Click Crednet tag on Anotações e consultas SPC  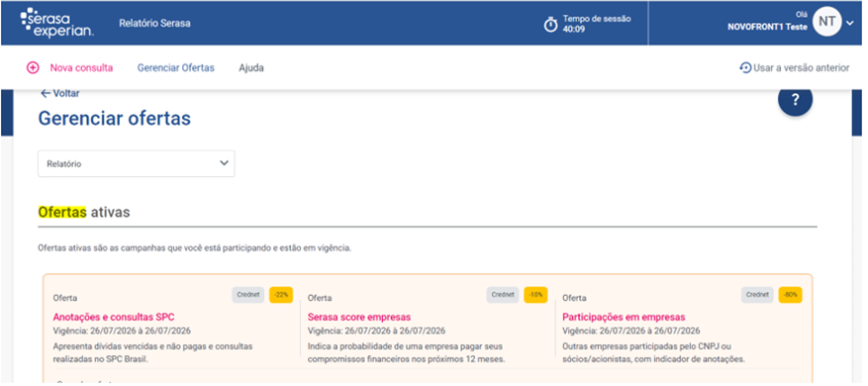[x=248, y=295]
